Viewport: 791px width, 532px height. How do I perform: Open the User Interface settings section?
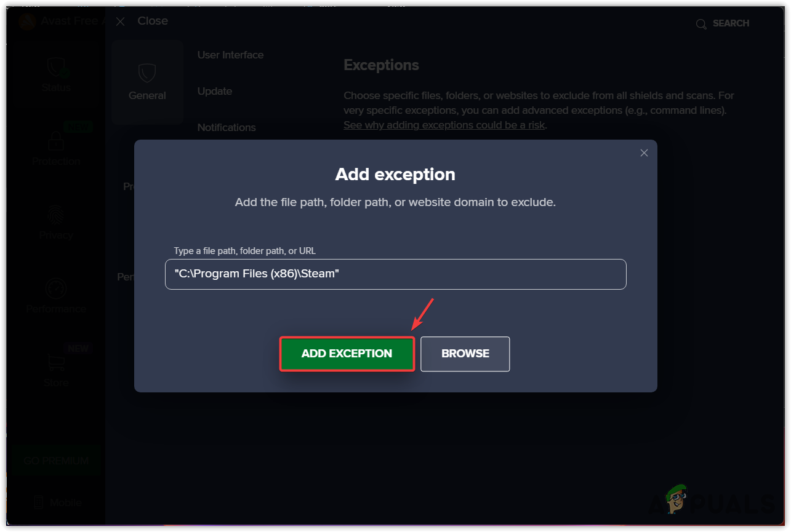[230, 55]
